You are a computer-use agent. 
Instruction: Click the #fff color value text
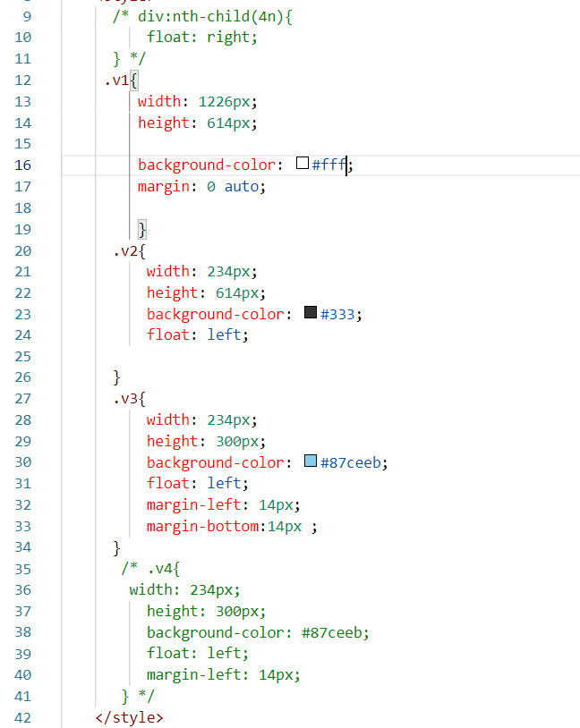click(x=329, y=165)
